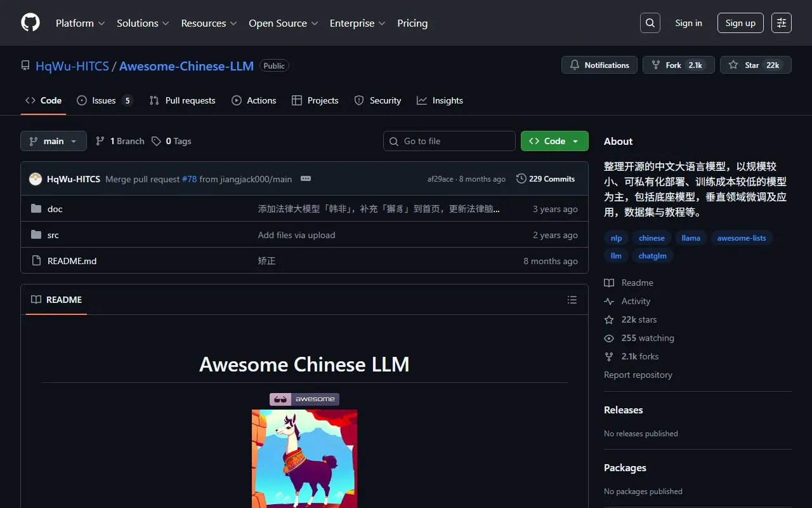Click the commit history clock icon near 229 Commits
The width and height of the screenshot is (812, 508).
(521, 178)
